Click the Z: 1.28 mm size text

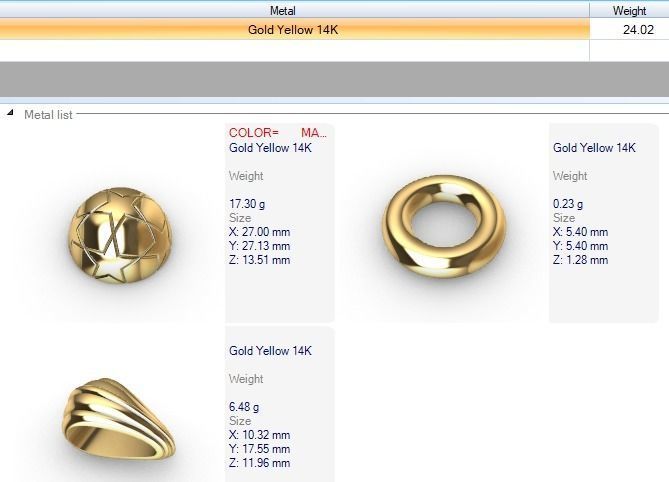coord(580,260)
